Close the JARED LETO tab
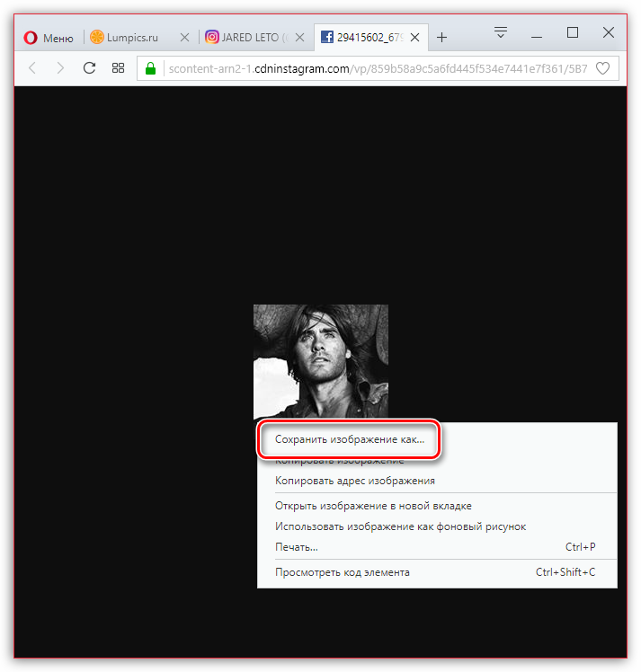This screenshot has height=672, width=641. pyautogui.click(x=300, y=38)
